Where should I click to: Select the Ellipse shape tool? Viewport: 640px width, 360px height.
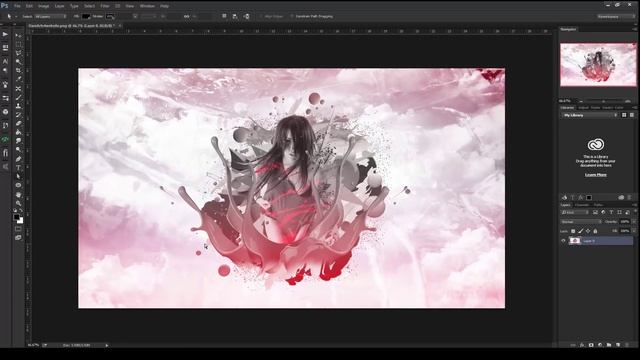18,185
